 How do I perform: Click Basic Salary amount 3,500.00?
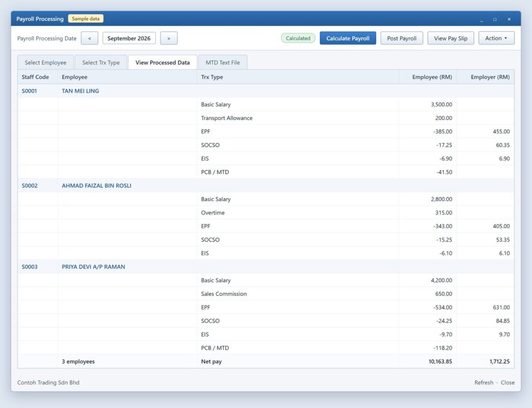[x=442, y=104]
